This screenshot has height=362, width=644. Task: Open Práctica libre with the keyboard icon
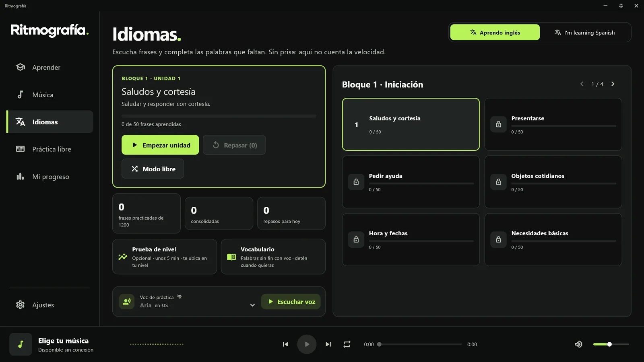[50, 149]
